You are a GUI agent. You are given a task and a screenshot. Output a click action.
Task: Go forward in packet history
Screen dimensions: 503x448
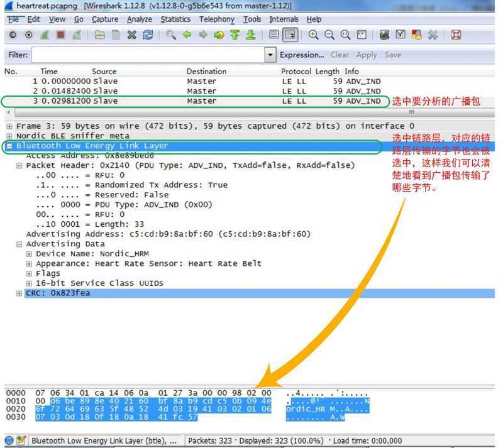point(203,35)
